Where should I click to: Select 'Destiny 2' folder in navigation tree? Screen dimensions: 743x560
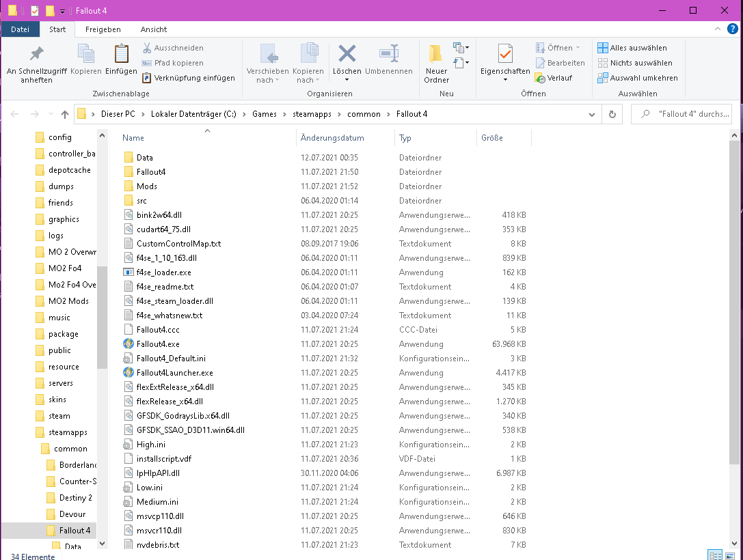[x=75, y=498]
